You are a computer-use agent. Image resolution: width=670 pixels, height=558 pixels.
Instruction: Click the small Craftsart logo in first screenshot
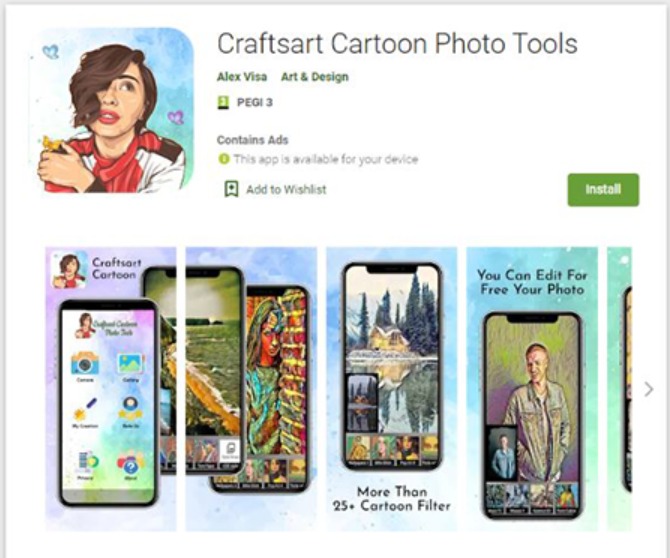68,270
